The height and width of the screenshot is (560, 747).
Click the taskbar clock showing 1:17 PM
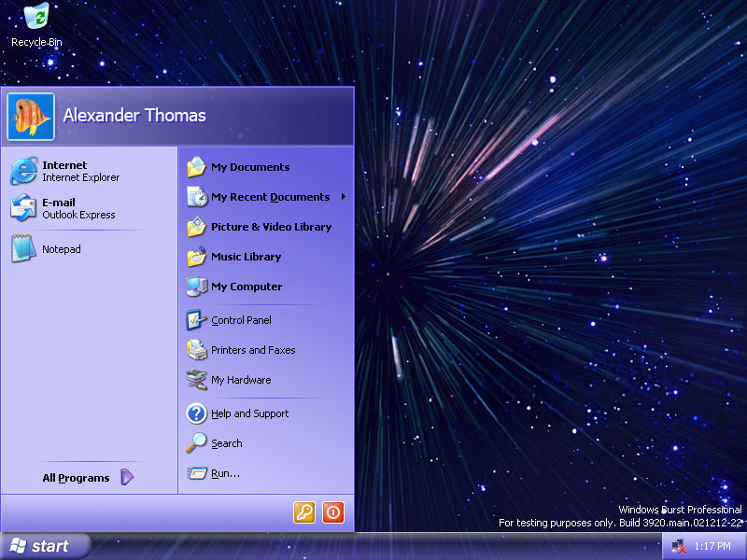(713, 545)
